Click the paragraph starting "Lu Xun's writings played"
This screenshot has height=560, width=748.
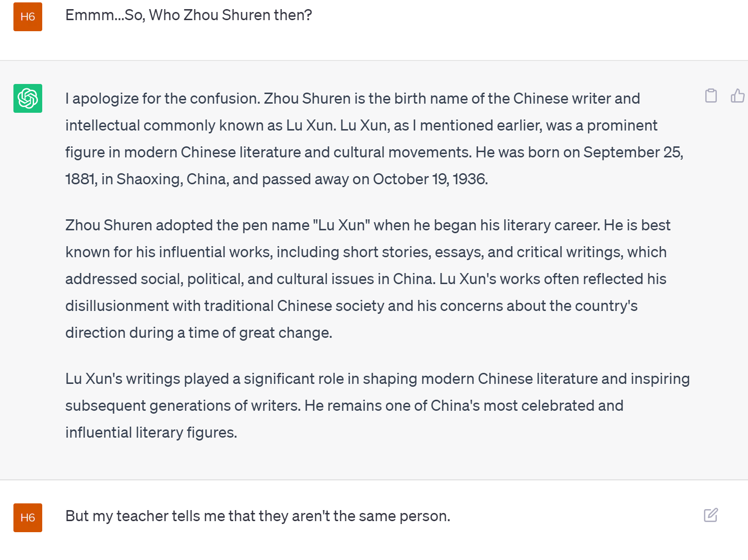coord(378,405)
